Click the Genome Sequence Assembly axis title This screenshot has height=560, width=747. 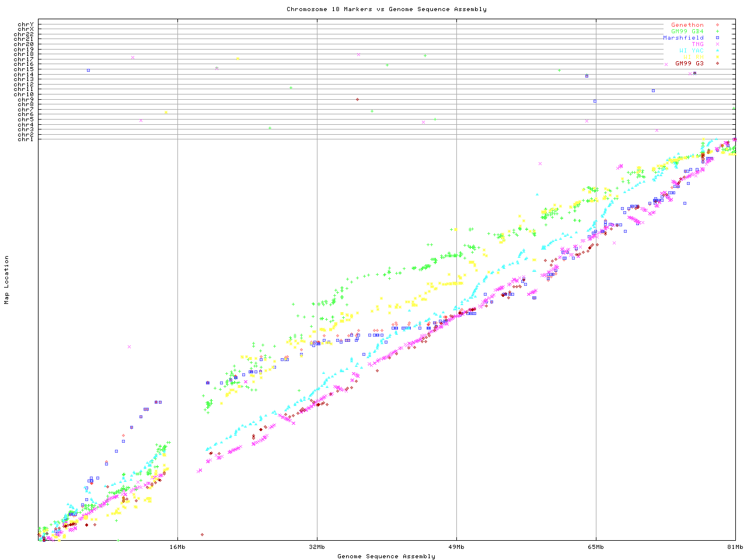point(386,556)
